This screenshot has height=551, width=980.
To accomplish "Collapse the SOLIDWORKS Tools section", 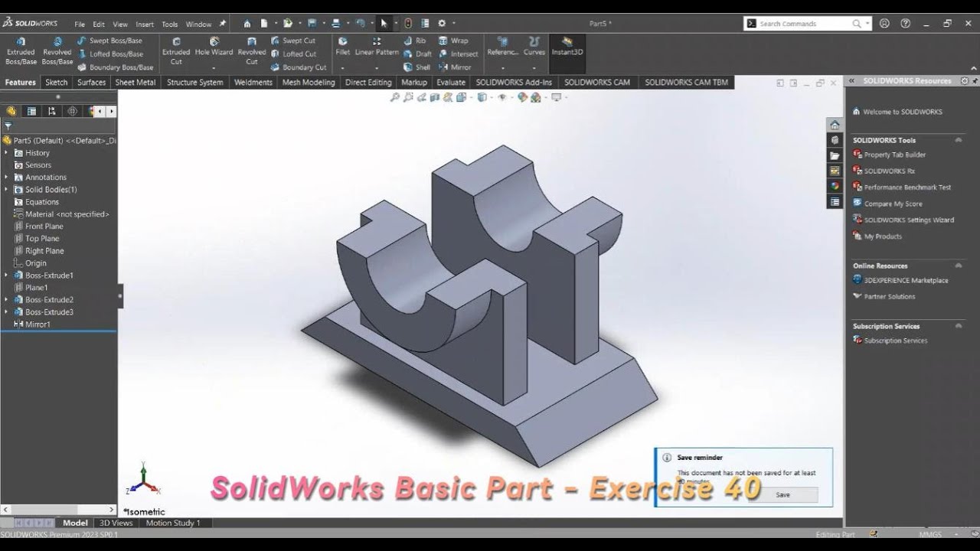I will (x=958, y=140).
